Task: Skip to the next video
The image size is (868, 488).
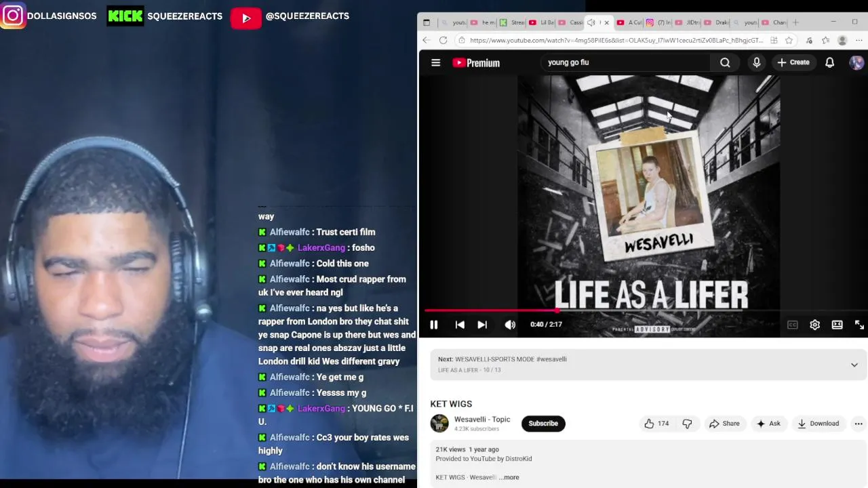Action: tap(482, 325)
